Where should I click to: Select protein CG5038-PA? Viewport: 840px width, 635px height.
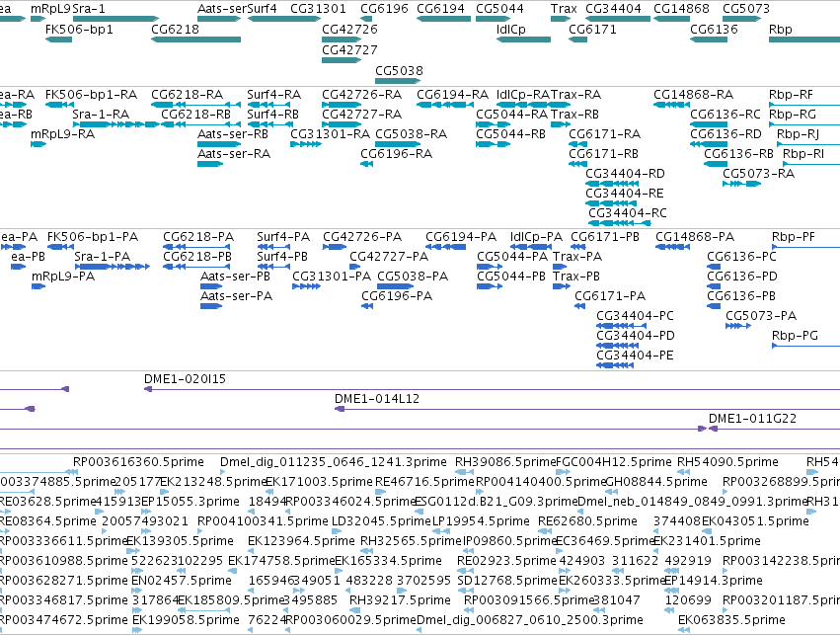pos(413,277)
